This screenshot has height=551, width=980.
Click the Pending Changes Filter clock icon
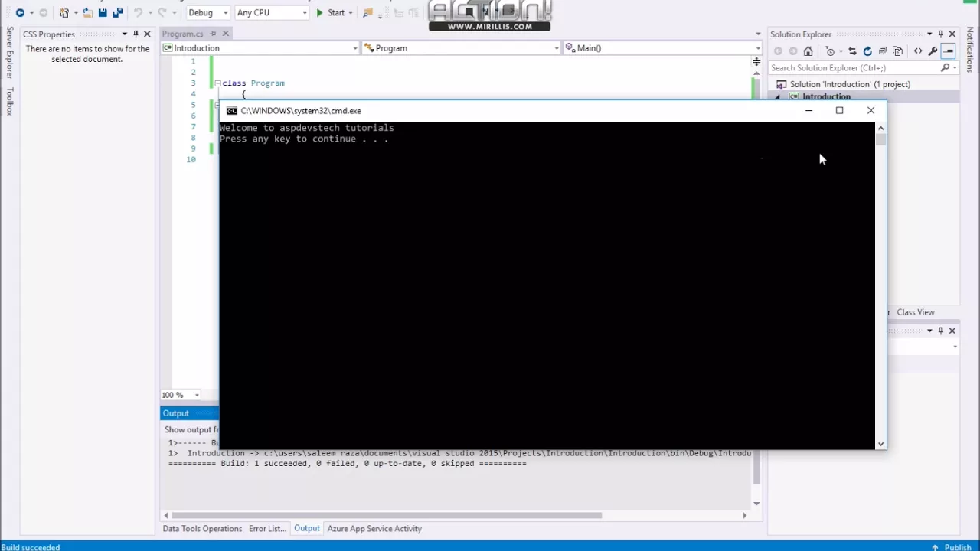point(830,51)
